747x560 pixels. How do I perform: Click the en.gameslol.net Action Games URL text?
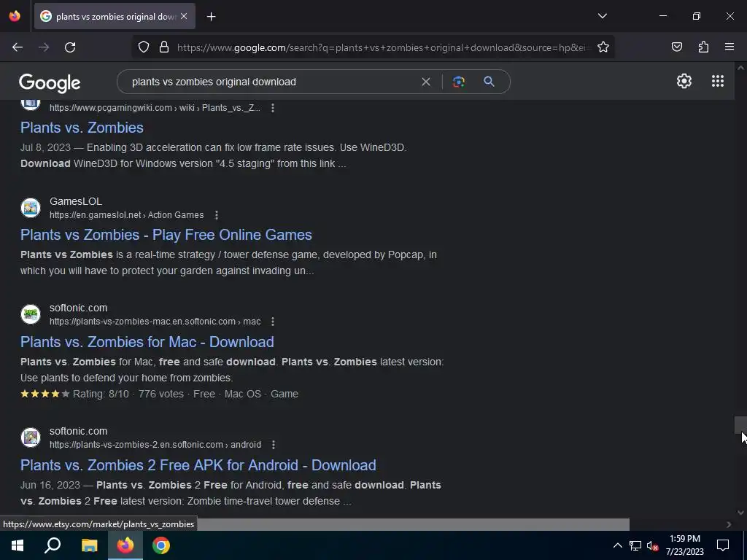[x=126, y=215]
